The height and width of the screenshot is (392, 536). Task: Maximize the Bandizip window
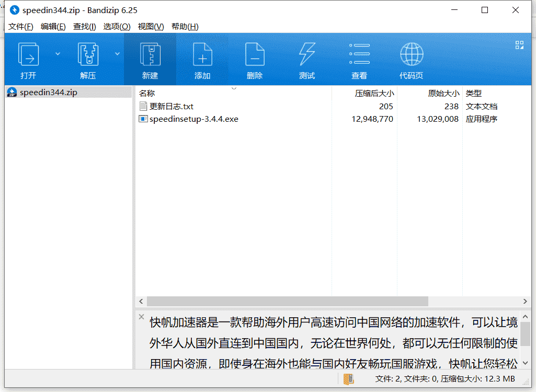click(x=485, y=10)
